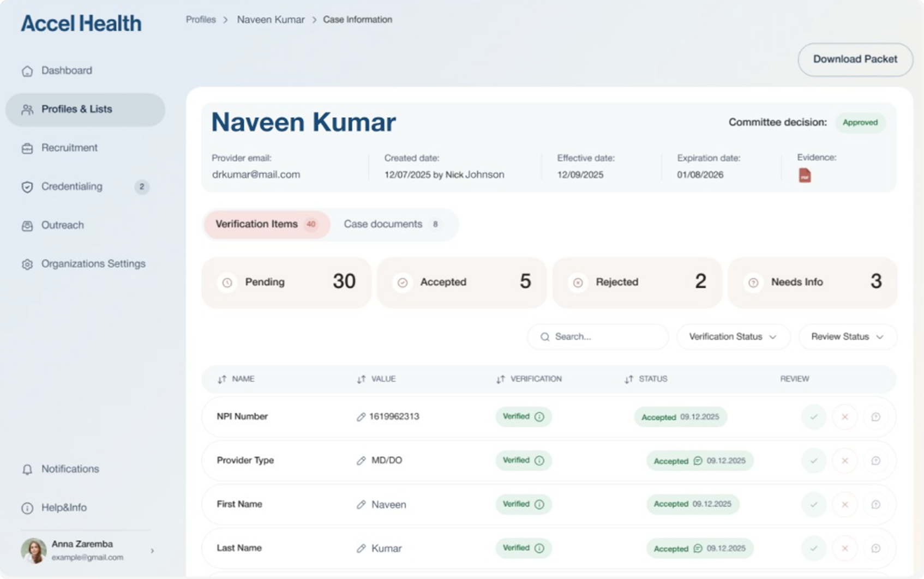Open the Review Status dropdown

point(847,337)
